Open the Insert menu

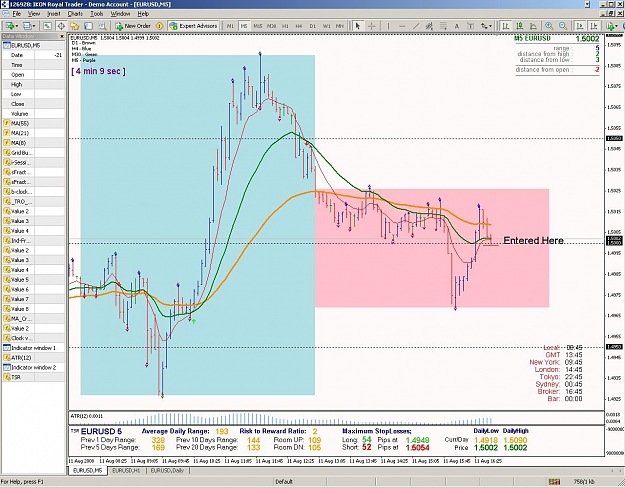pyautogui.click(x=54, y=14)
